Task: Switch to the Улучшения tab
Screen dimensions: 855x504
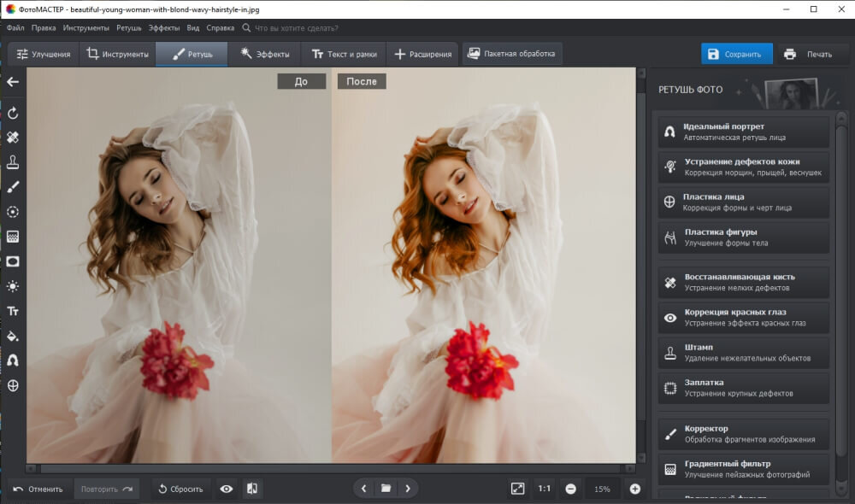Action: 44,54
